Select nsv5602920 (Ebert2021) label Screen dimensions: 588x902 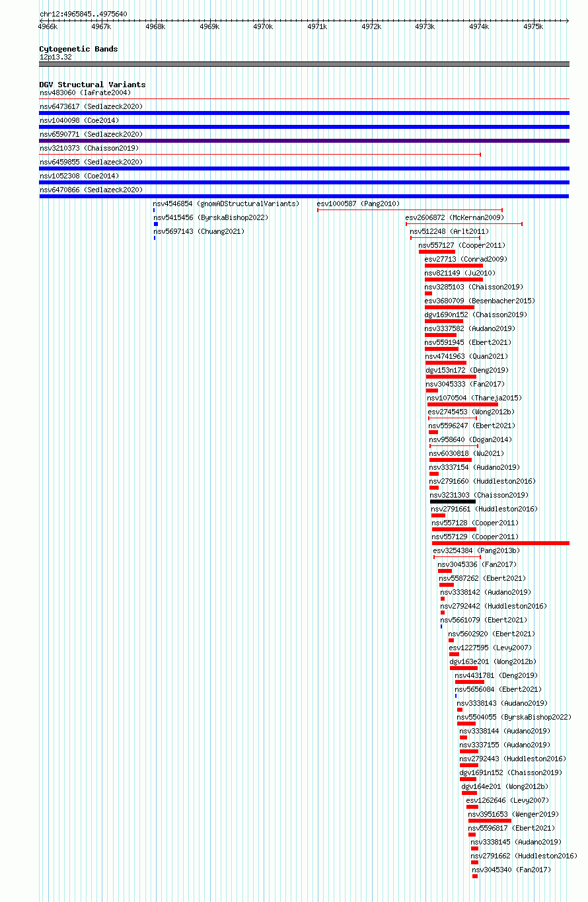[492, 634]
